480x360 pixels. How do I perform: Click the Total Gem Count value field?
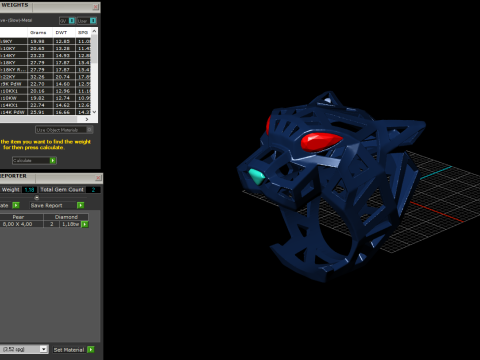point(93,190)
